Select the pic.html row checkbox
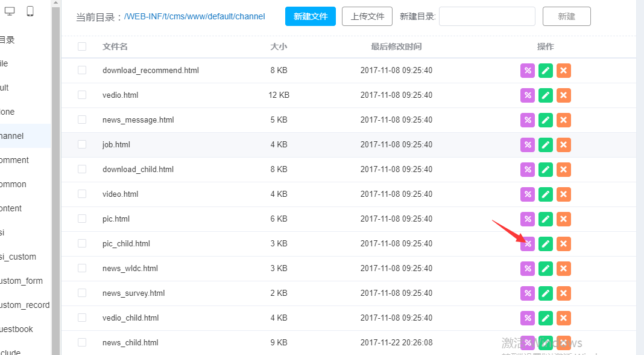644x355 pixels. 82,219
